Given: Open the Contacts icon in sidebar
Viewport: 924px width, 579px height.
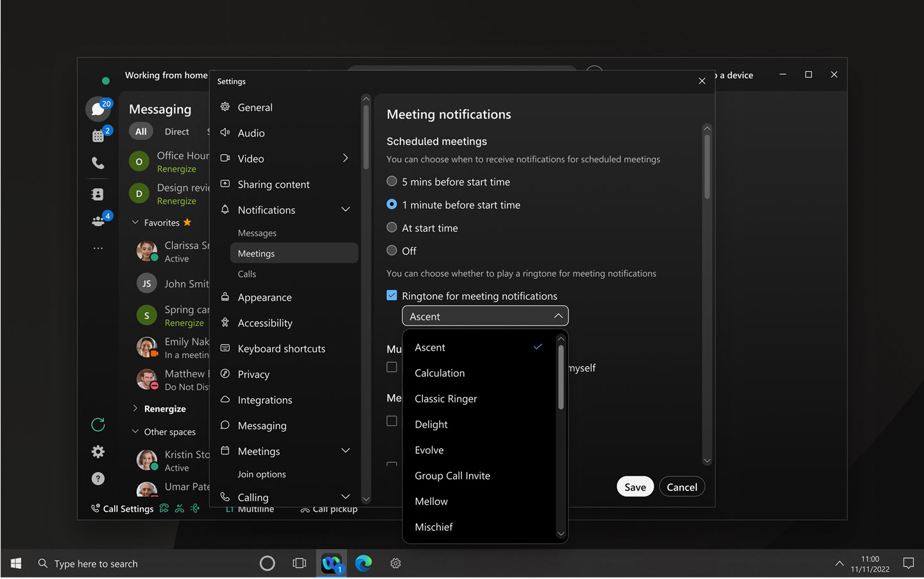Looking at the screenshot, I should click(x=98, y=194).
